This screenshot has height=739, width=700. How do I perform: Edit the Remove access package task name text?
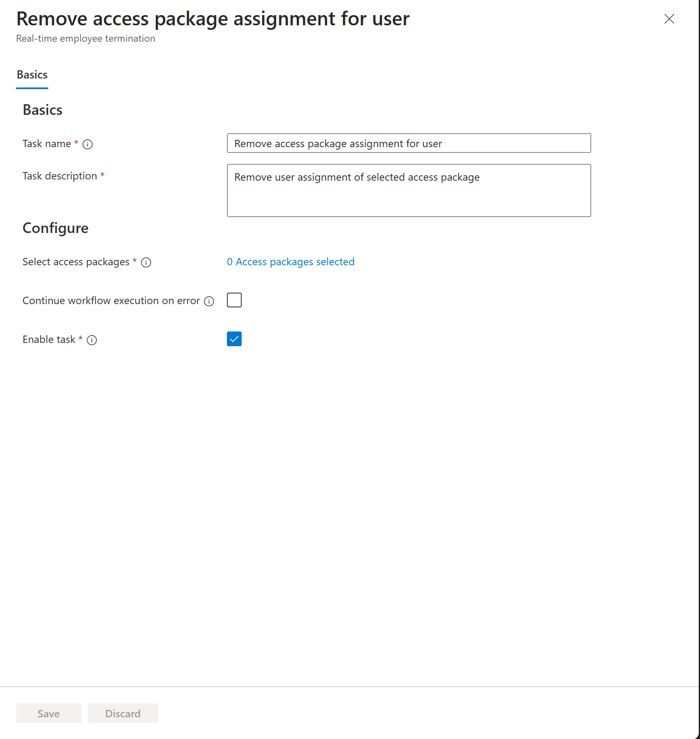408,143
